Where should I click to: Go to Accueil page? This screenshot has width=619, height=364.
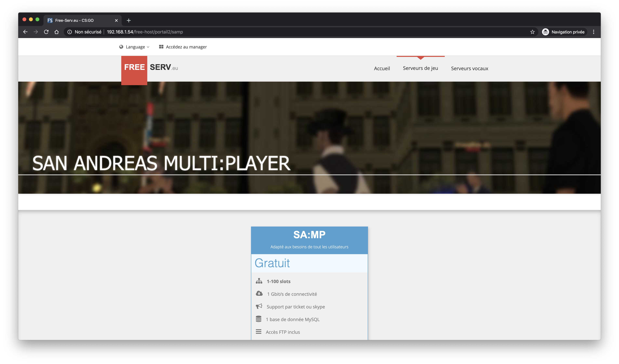tap(382, 69)
